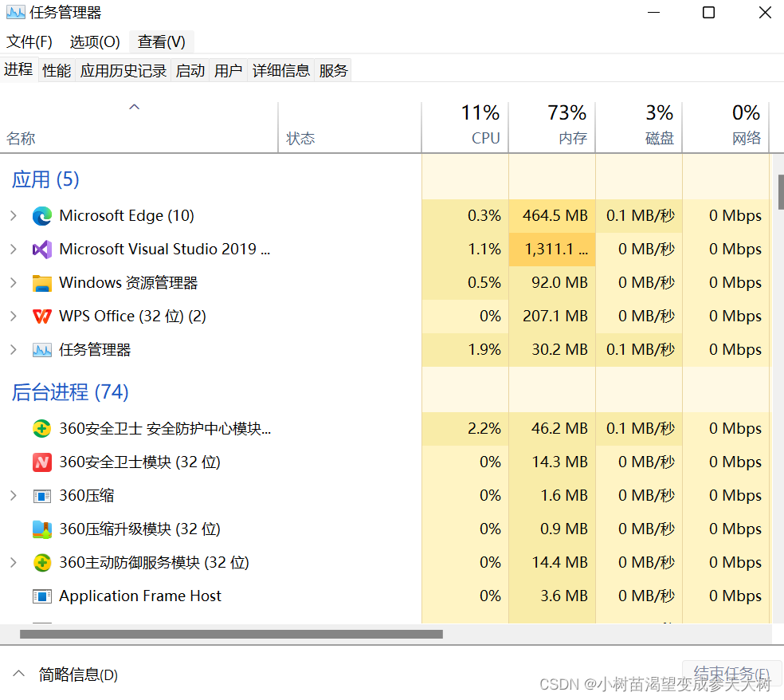Image resolution: width=784 pixels, height=700 pixels.
Task: Click the Application Frame Host icon
Action: (42, 596)
